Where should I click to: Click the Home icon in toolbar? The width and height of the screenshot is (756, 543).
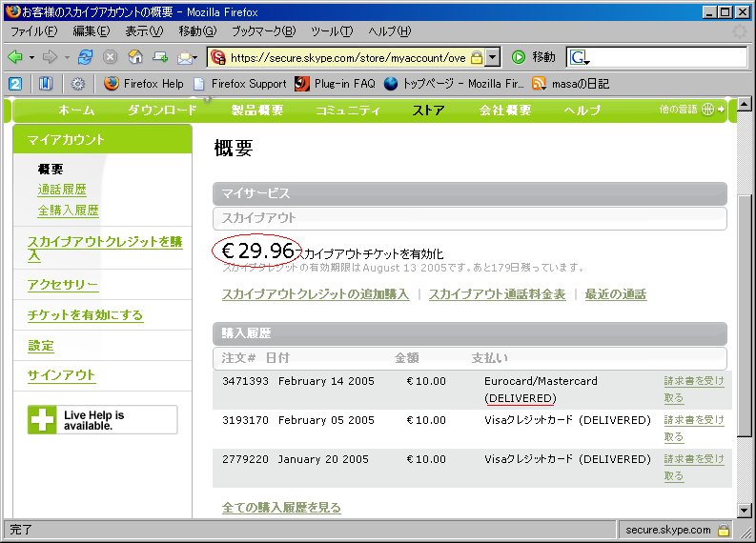point(135,57)
